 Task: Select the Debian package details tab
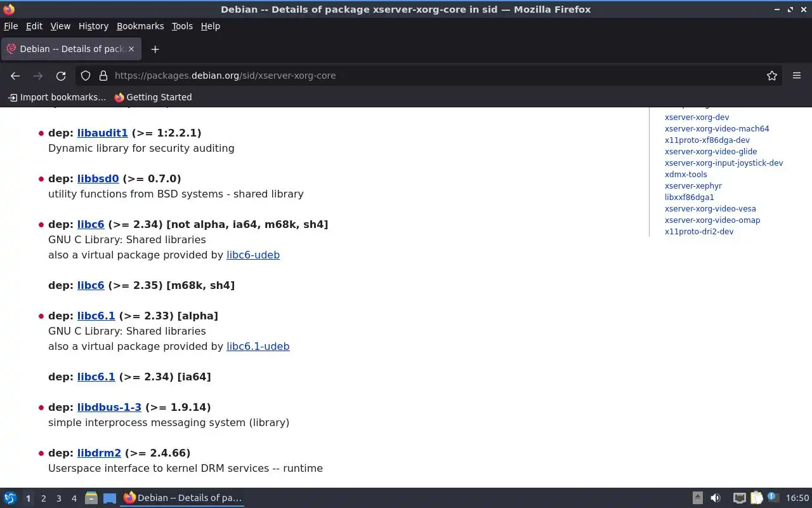coord(70,49)
